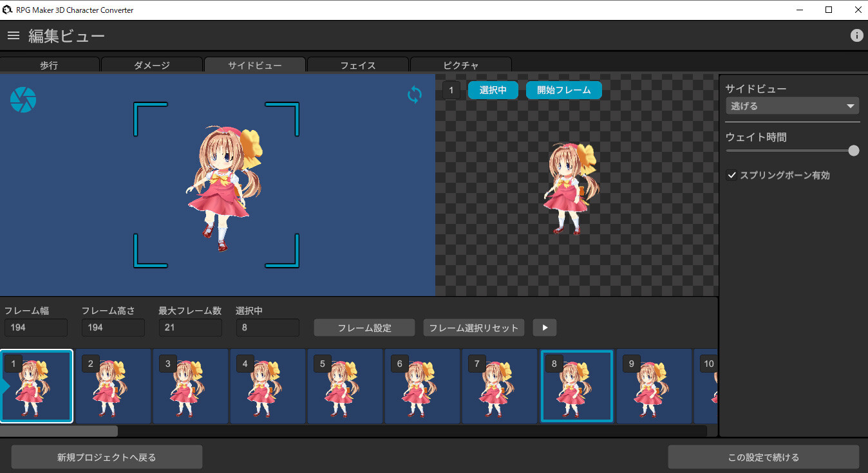
Task: Click the フレーム幅 input field
Action: pos(35,327)
